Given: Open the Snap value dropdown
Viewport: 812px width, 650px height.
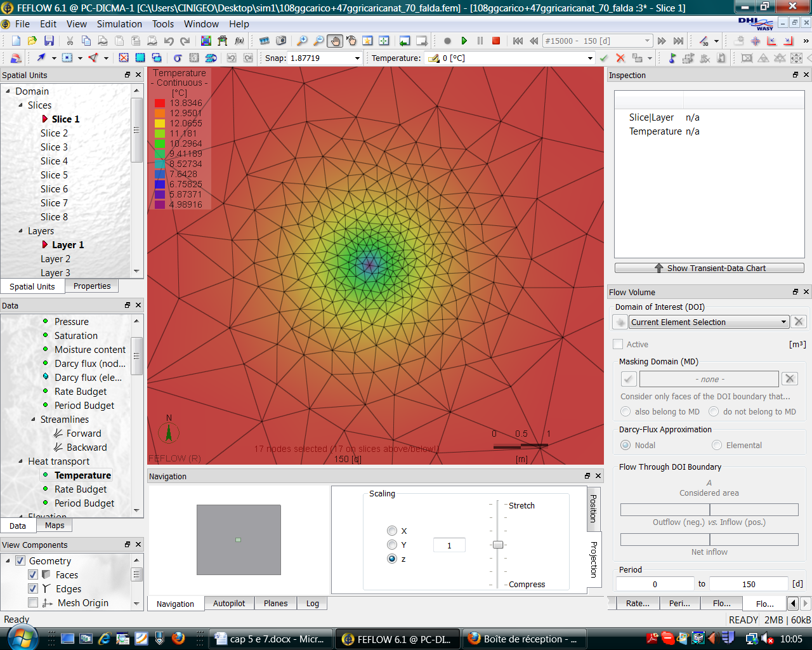Looking at the screenshot, I should click(x=357, y=58).
